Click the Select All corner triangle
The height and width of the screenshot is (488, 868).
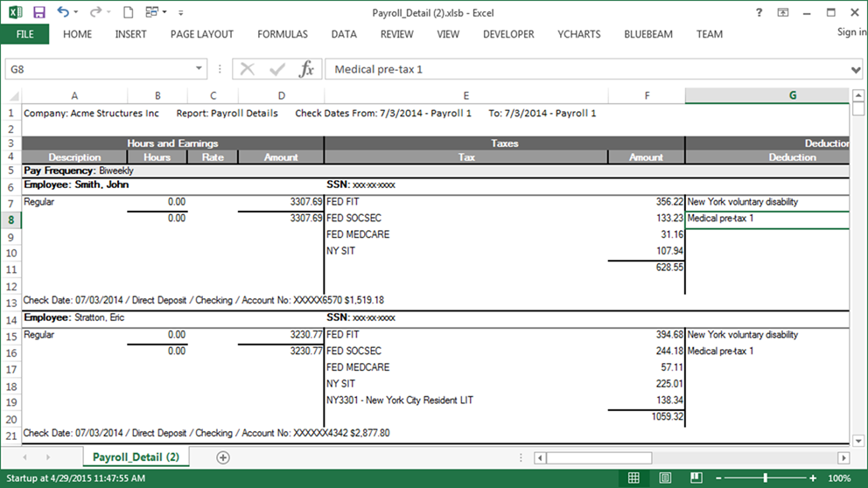(14, 96)
